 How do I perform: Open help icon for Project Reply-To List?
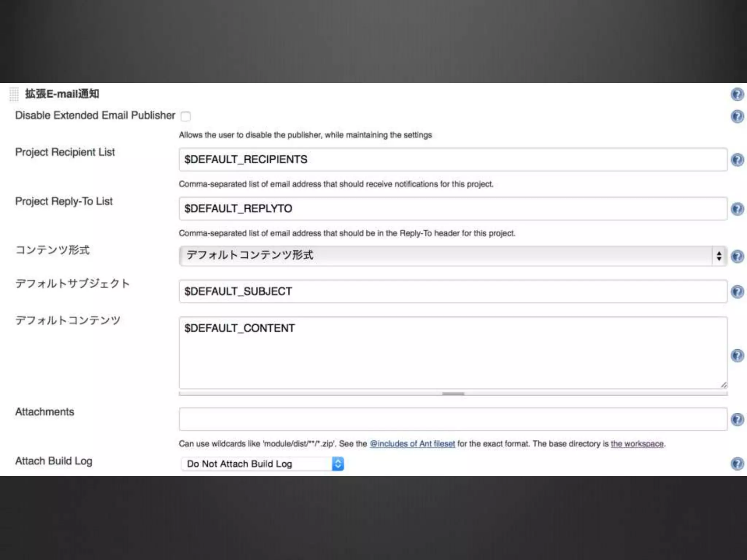click(737, 209)
